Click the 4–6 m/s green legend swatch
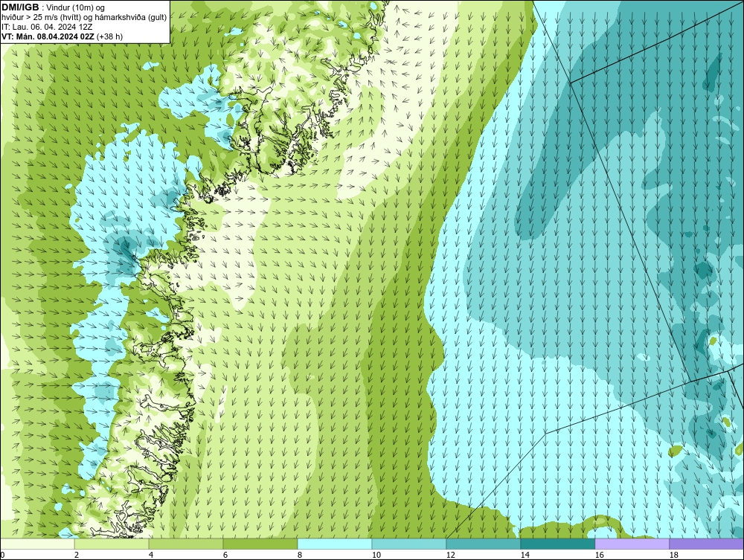Viewport: 744px width, 560px height. click(x=186, y=544)
